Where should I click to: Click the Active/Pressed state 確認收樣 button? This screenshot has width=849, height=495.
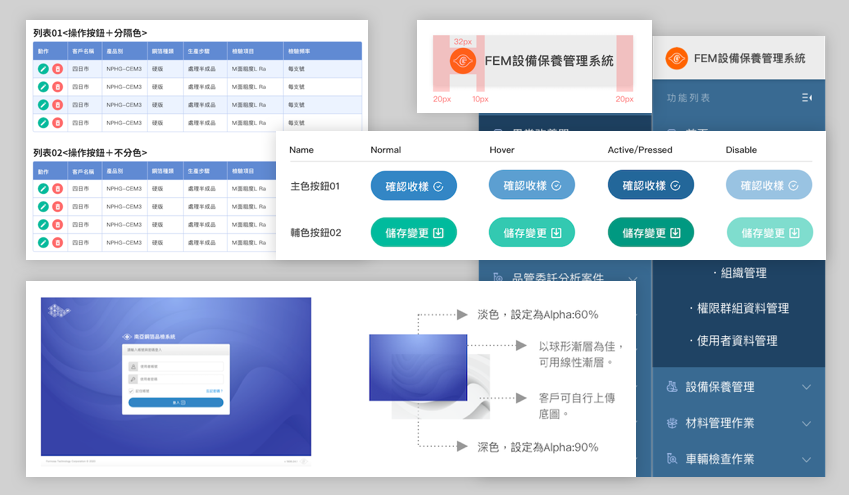[x=651, y=185]
